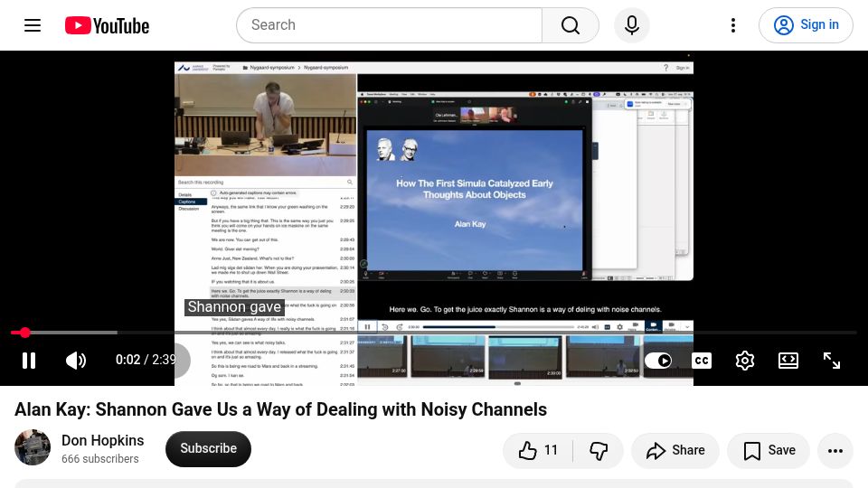Click the embedded Details tab in recording
Viewport: 868px width, 488px height.
[185, 195]
